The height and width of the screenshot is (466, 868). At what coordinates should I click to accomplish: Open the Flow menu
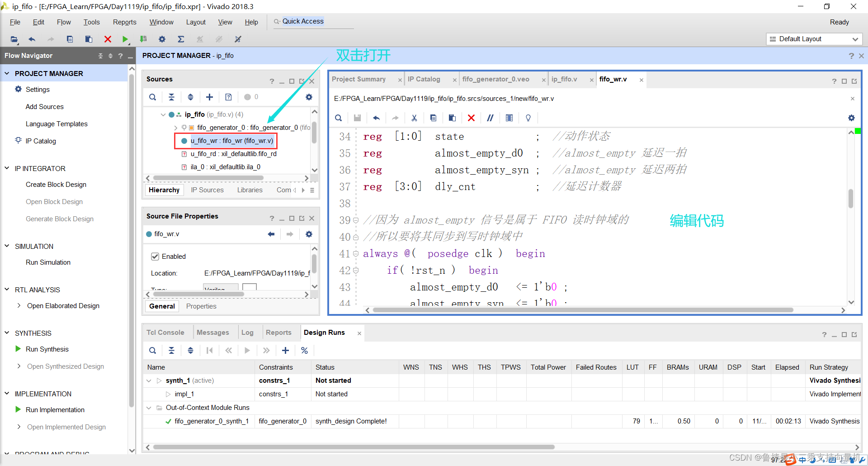point(64,22)
